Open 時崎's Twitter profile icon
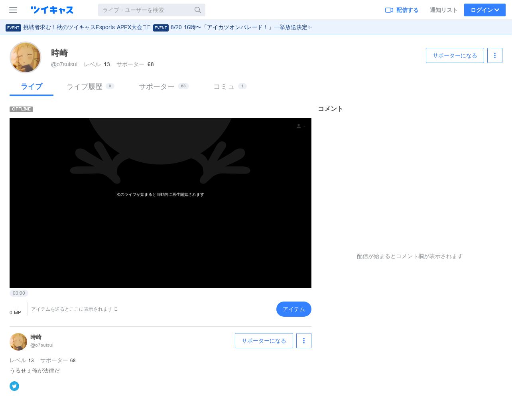512x420 pixels. 14,386
